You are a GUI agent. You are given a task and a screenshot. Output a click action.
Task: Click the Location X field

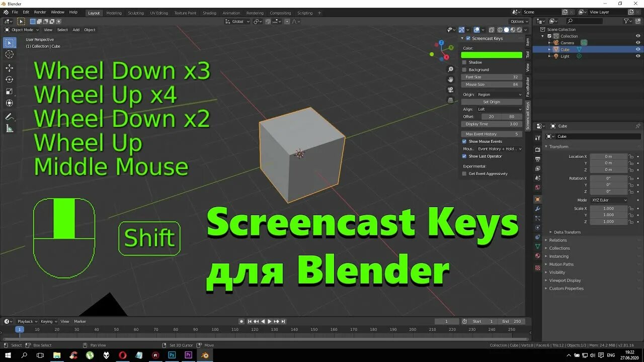coord(608,156)
